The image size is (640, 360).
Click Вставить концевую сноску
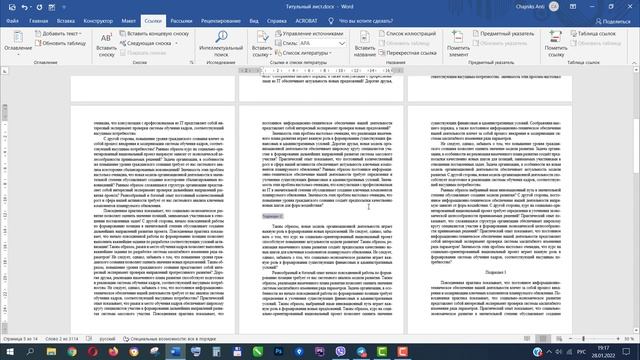(x=154, y=33)
